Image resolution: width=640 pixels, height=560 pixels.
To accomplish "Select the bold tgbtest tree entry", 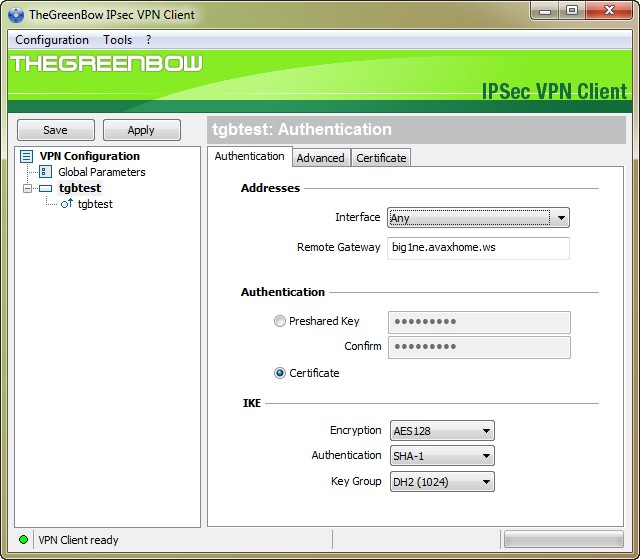I will (80, 188).
